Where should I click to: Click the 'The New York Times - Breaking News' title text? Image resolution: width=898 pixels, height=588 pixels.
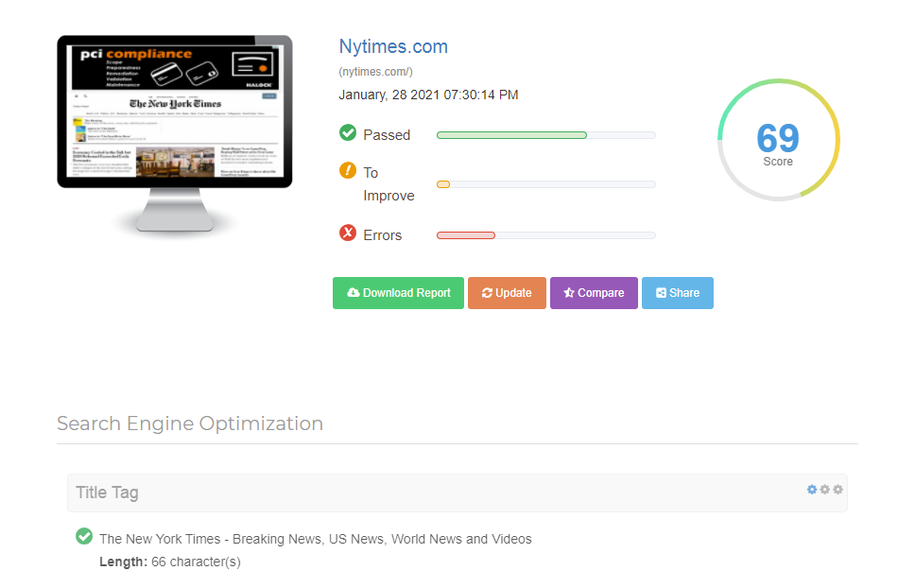316,540
